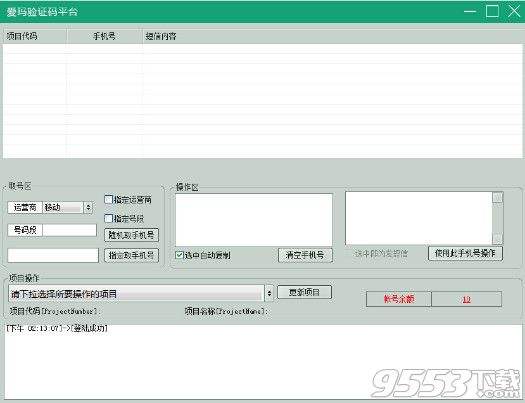Open the 运营商 dropdown showing 移动

(x=68, y=208)
